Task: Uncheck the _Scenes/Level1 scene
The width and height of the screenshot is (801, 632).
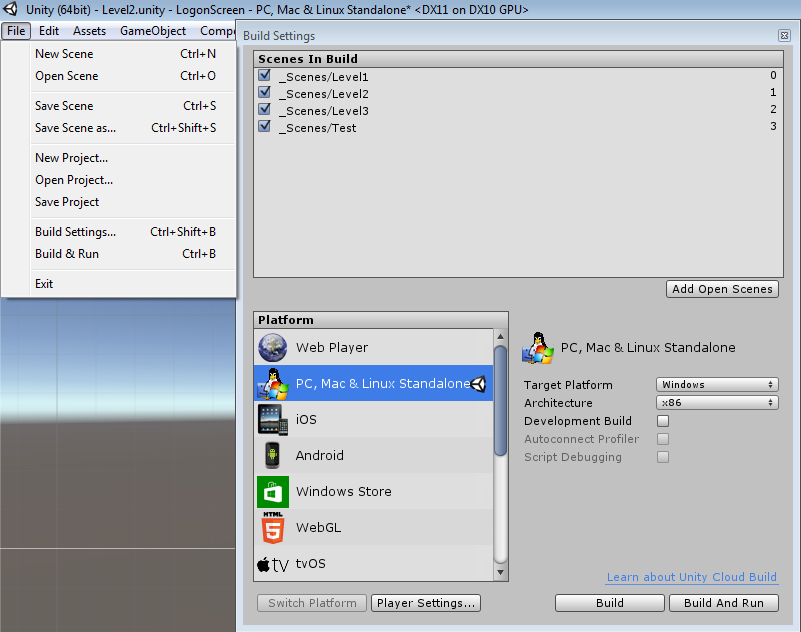Action: point(264,76)
